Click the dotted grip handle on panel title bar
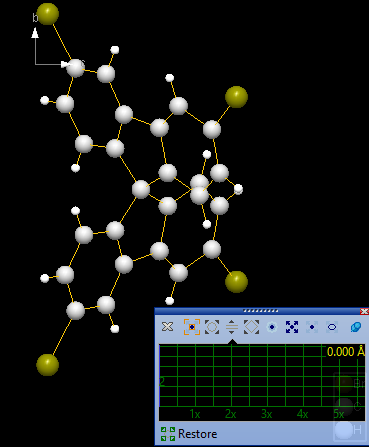This screenshot has width=369, height=447. point(261,311)
